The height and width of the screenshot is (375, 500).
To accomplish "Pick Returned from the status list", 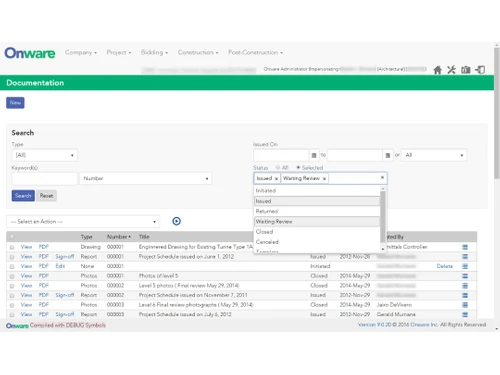I will pyautogui.click(x=317, y=211).
